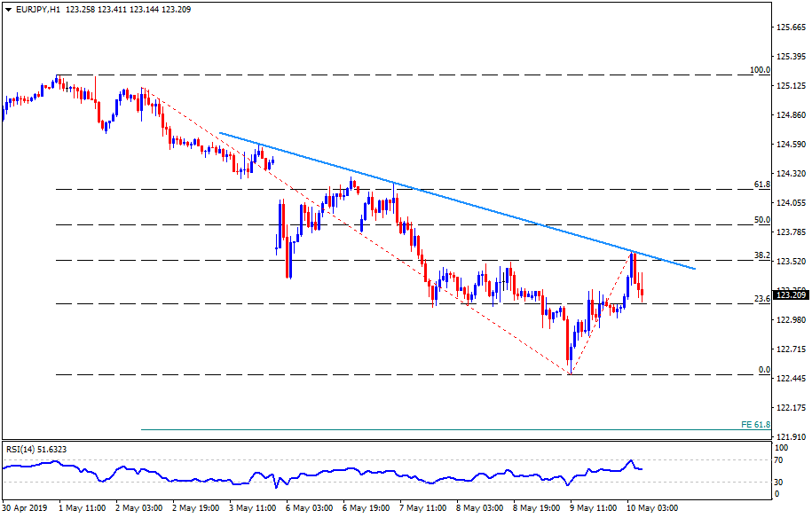Select the 23.6 Fibonacci level label
Viewport: 812px width, 518px height.
pyautogui.click(x=761, y=300)
